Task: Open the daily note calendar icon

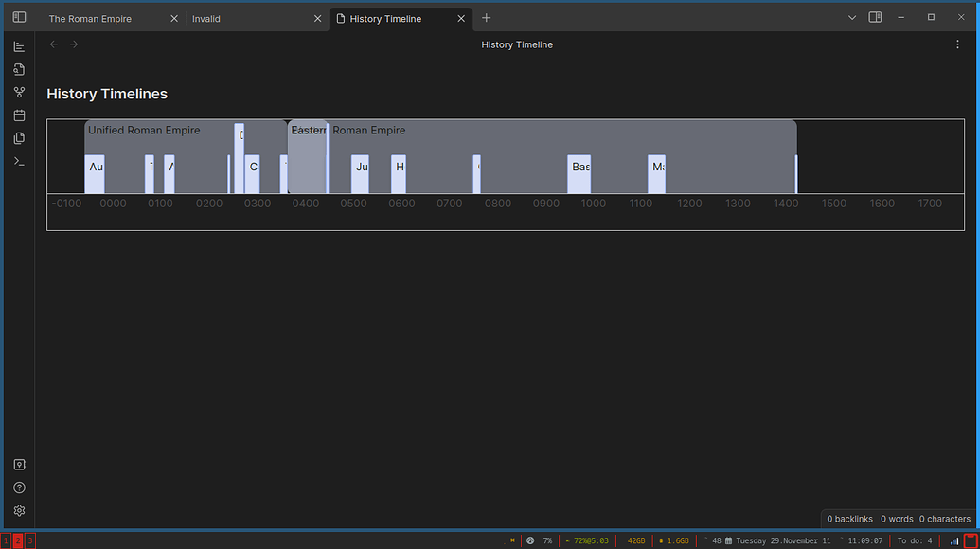Action: [19, 115]
